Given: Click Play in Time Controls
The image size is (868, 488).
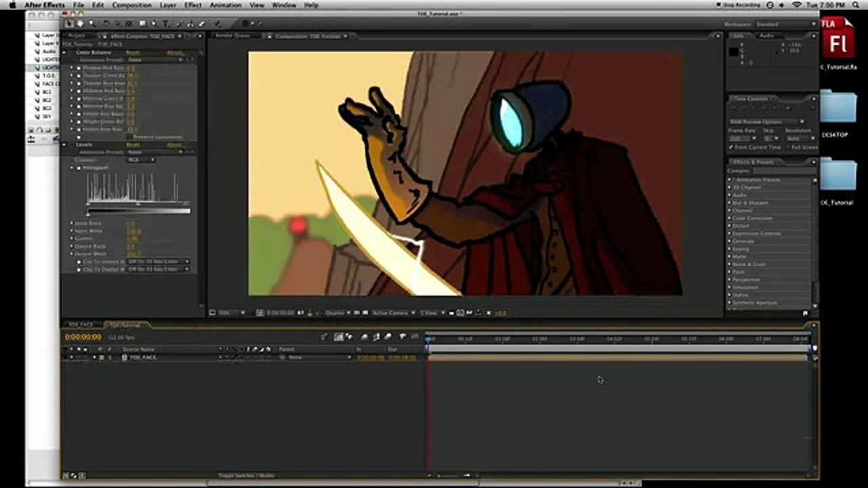Looking at the screenshot, I should [x=753, y=107].
